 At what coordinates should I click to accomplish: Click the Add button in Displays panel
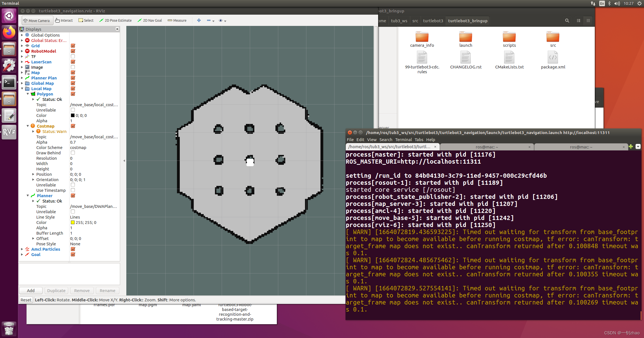tap(30, 290)
